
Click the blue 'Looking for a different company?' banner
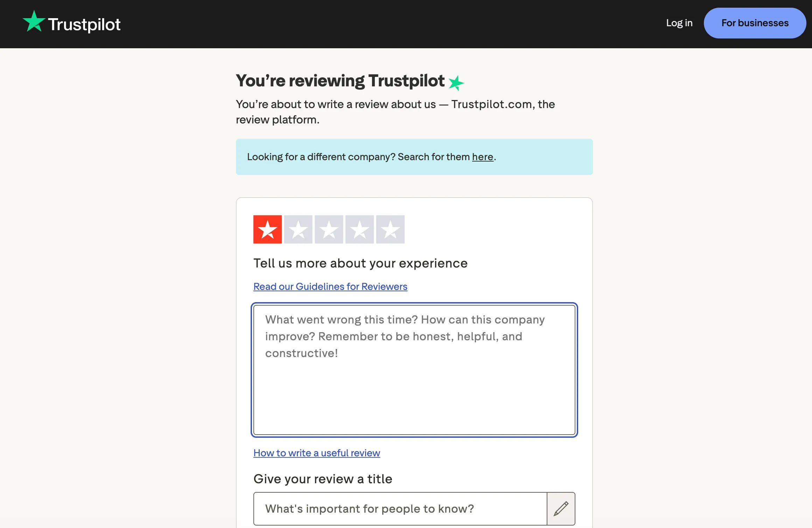414,157
